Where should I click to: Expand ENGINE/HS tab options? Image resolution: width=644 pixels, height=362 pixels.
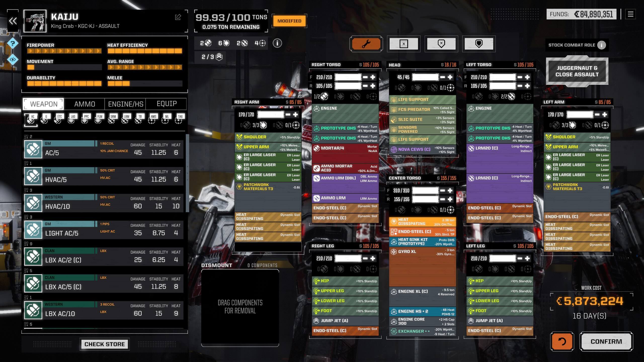coord(126,103)
